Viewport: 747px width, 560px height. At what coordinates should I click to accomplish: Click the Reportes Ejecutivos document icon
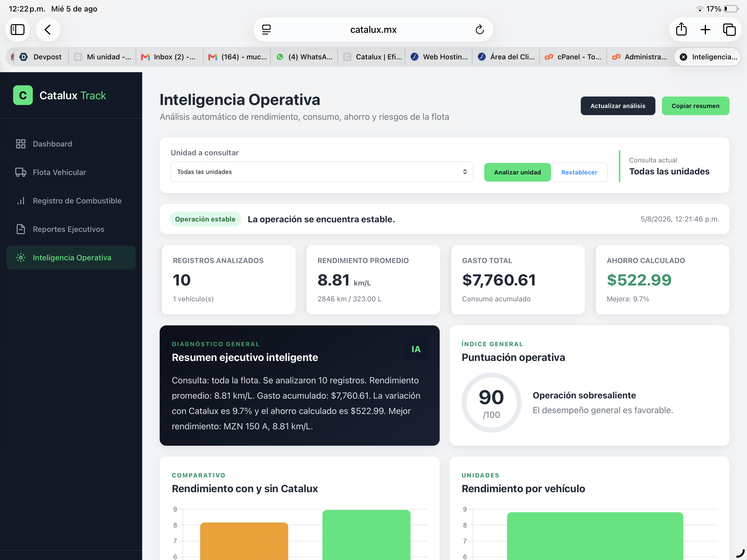[21, 229]
